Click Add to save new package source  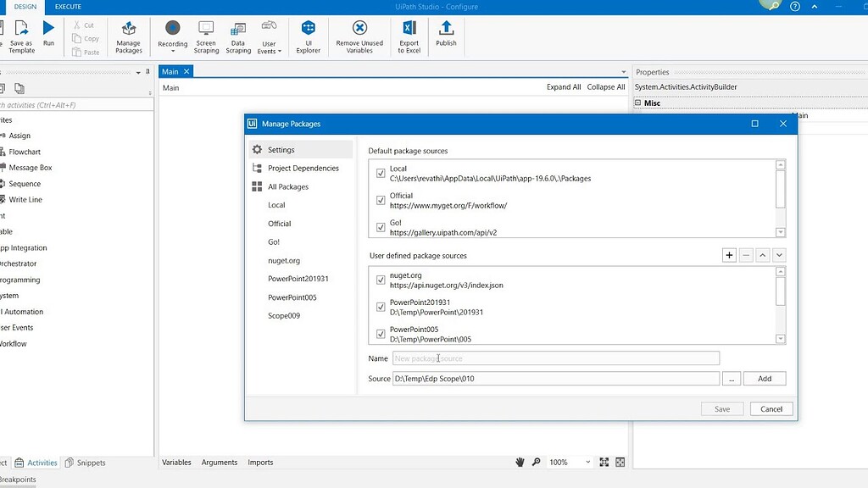click(x=765, y=378)
